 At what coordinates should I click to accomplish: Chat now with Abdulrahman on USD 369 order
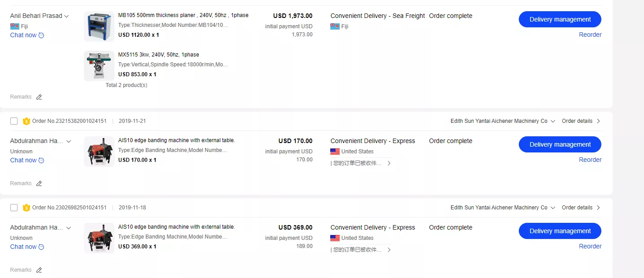pos(23,247)
